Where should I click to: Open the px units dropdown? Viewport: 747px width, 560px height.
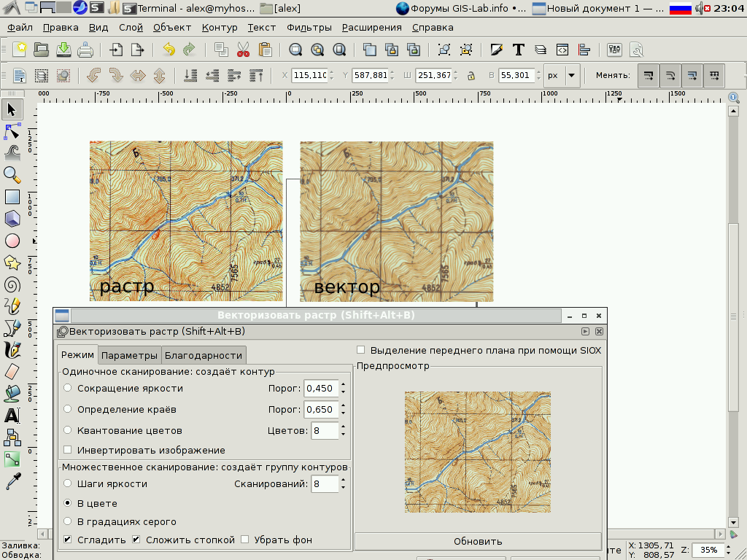[x=559, y=75]
